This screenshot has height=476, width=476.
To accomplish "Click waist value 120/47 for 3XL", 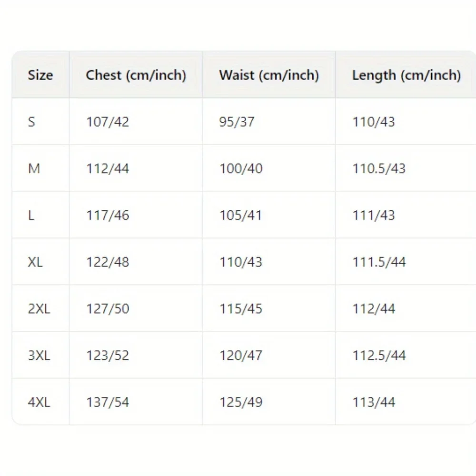I will click(x=241, y=355).
